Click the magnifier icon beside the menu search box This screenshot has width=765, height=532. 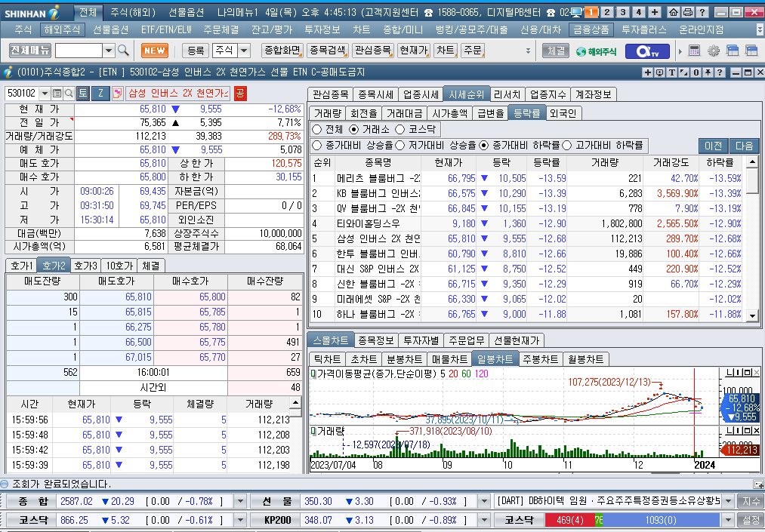(123, 51)
